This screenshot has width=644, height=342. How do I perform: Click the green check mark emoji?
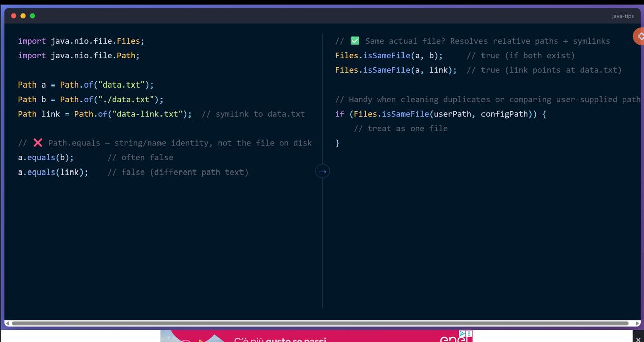(x=355, y=41)
